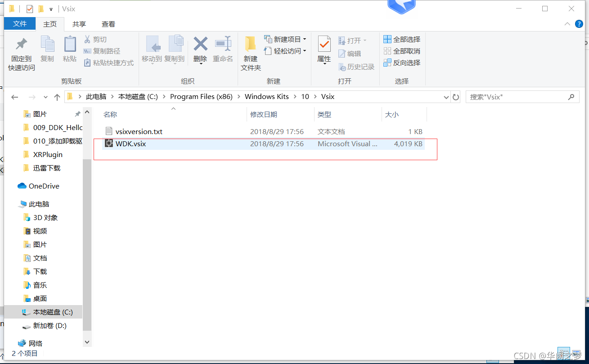Open History in the ribbon
The image size is (589, 364).
pyautogui.click(x=356, y=67)
